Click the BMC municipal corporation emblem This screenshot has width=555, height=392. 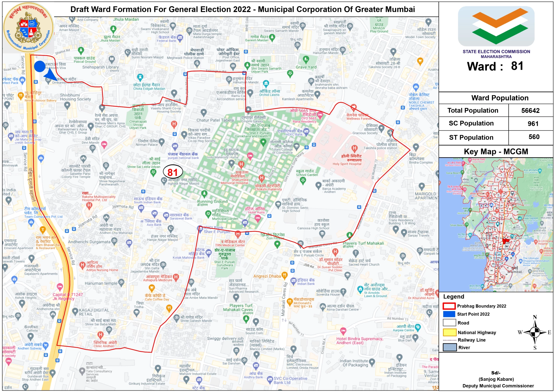pos(28,27)
